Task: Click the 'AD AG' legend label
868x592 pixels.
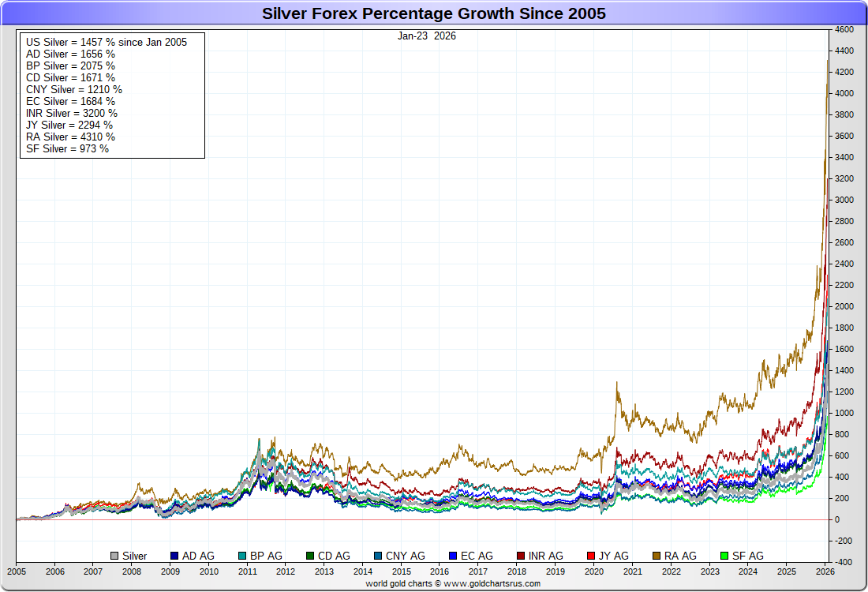Action: [x=198, y=556]
